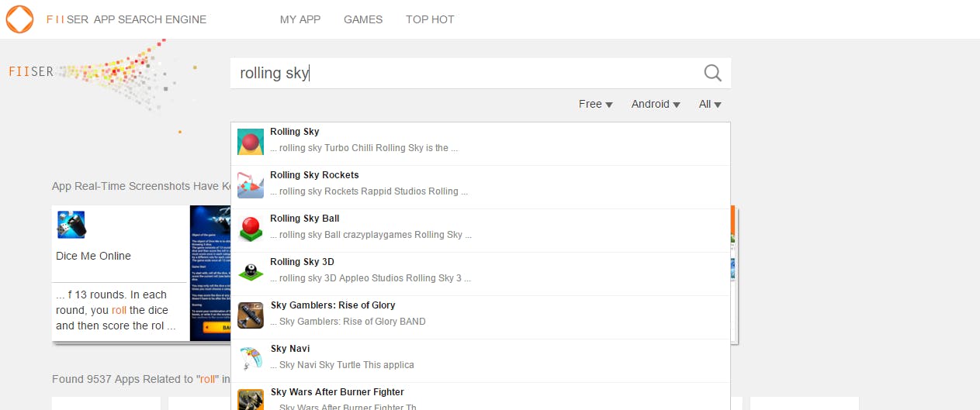The image size is (980, 410).
Task: Open the Android platform dropdown
Action: (656, 104)
